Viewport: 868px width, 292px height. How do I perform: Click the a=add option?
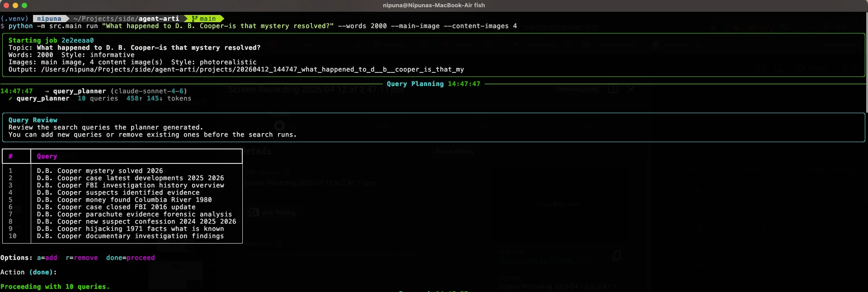tap(47, 258)
